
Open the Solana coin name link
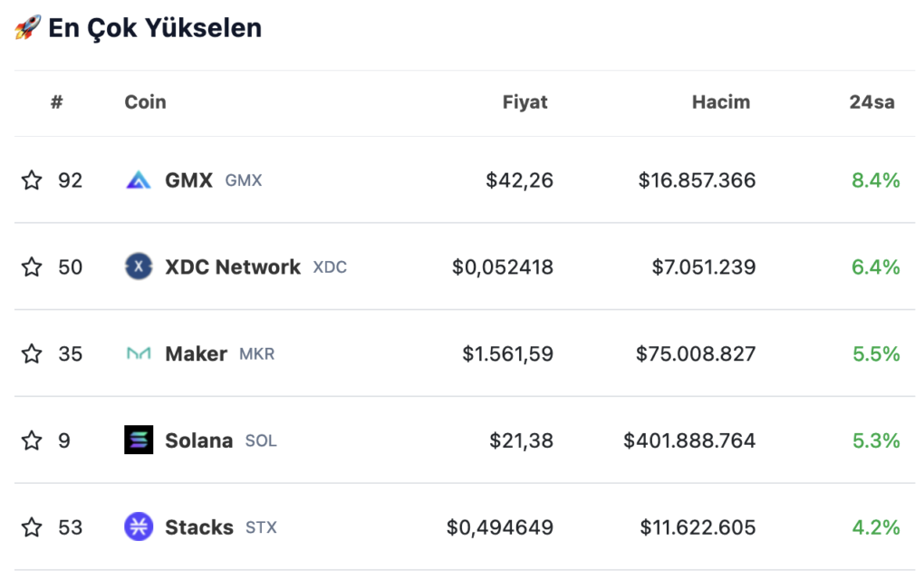click(x=198, y=440)
